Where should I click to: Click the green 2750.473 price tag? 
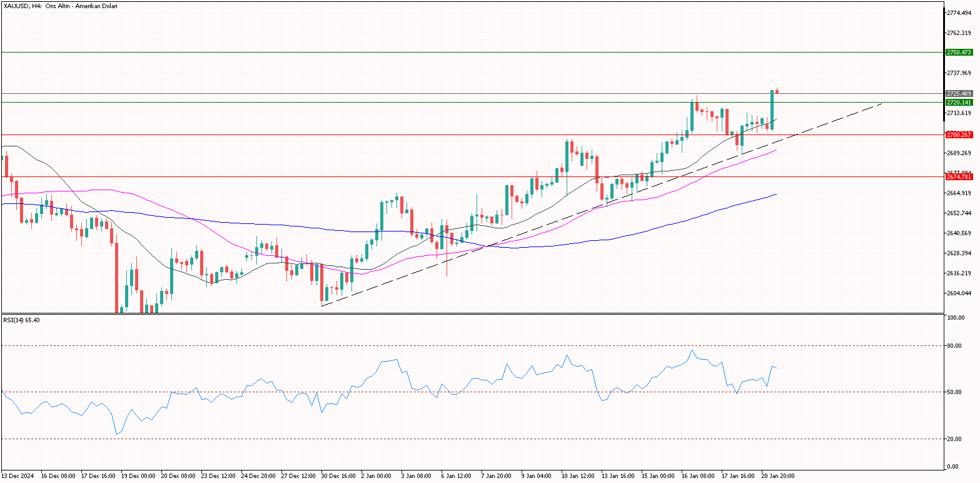tap(959, 53)
